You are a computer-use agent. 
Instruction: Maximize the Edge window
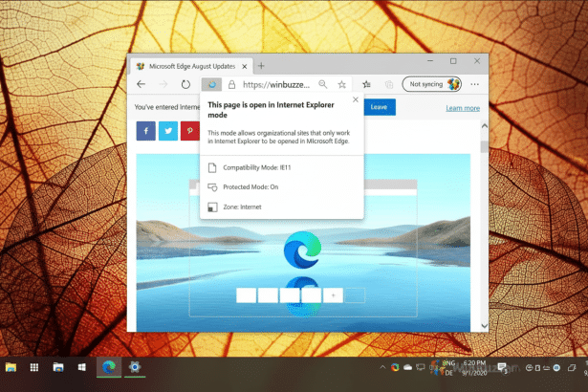tap(453, 61)
